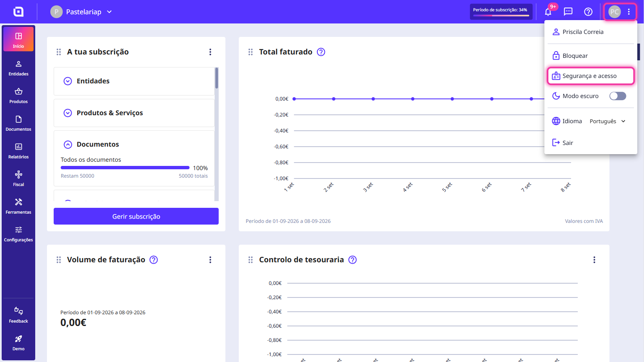Viewport: 644px width, 362px height.
Task: Open Configurações in sidebar
Action: point(18,234)
